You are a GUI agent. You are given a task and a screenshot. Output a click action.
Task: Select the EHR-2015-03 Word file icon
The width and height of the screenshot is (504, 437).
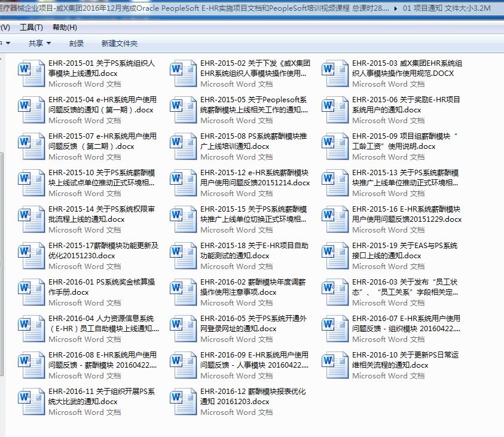pyautogui.click(x=335, y=74)
